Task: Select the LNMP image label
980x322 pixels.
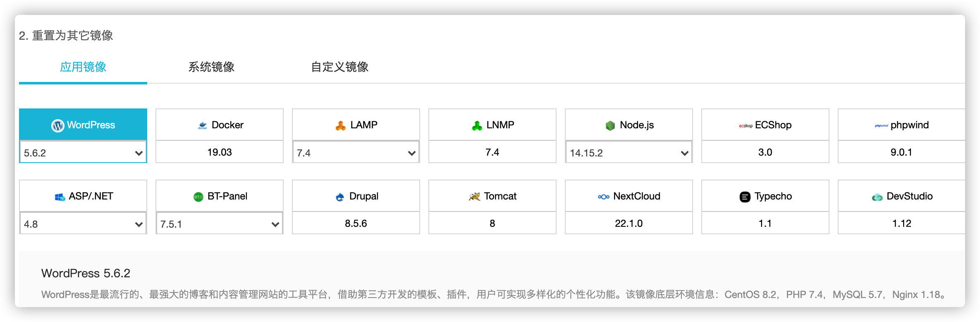Action: 500,125
